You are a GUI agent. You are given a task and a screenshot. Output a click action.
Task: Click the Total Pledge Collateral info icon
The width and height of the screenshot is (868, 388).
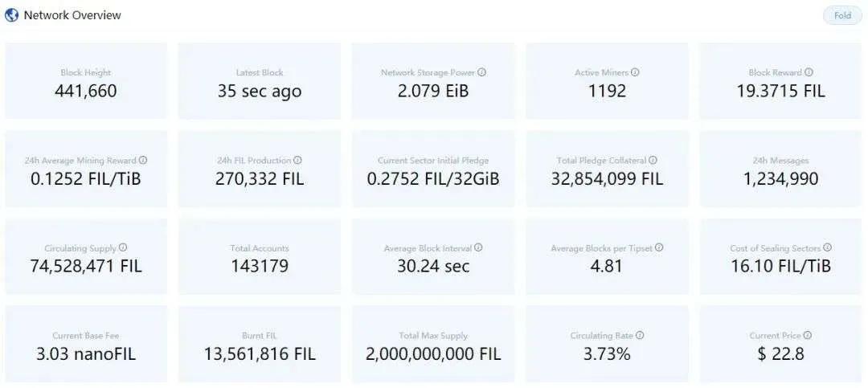click(653, 161)
